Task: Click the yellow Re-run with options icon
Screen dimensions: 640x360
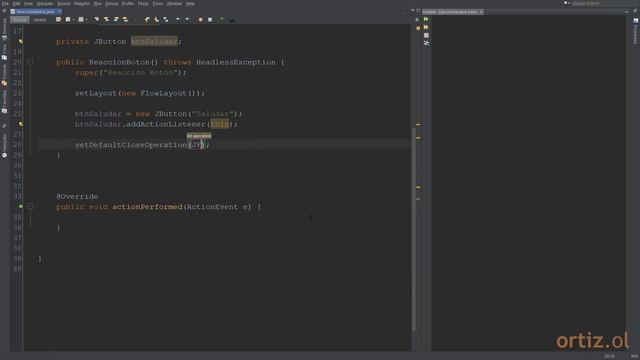Action: click(426, 27)
